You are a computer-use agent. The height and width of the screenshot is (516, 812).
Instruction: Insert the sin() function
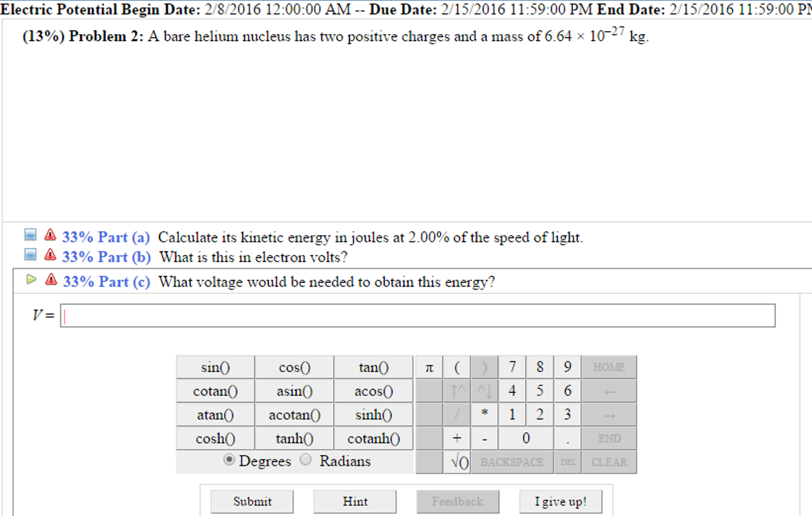pyautogui.click(x=215, y=367)
